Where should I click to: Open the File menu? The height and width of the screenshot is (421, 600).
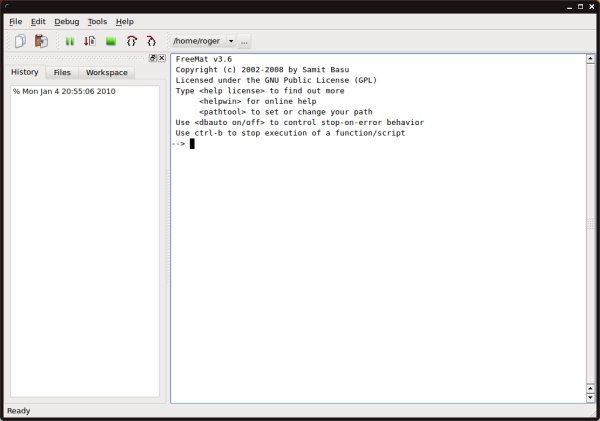tap(15, 21)
